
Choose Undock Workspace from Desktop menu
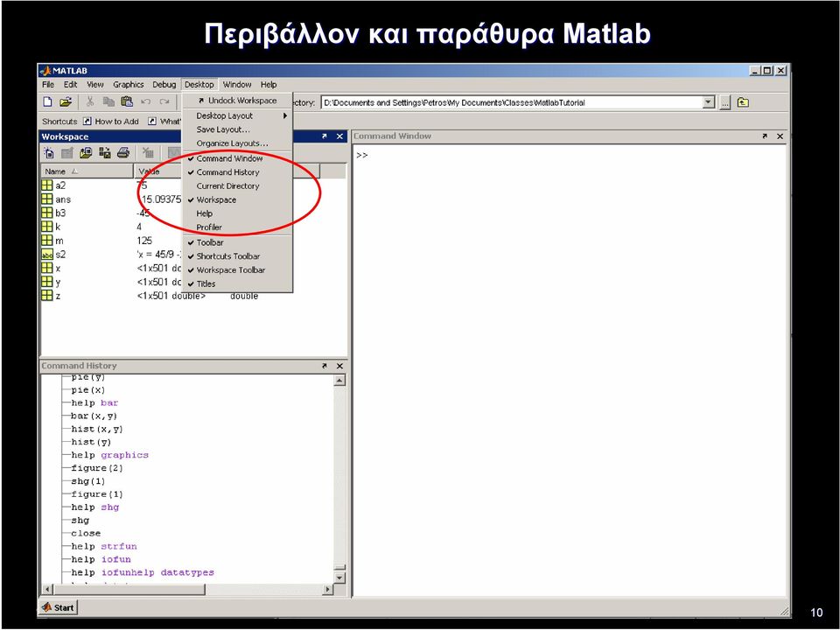(237, 101)
